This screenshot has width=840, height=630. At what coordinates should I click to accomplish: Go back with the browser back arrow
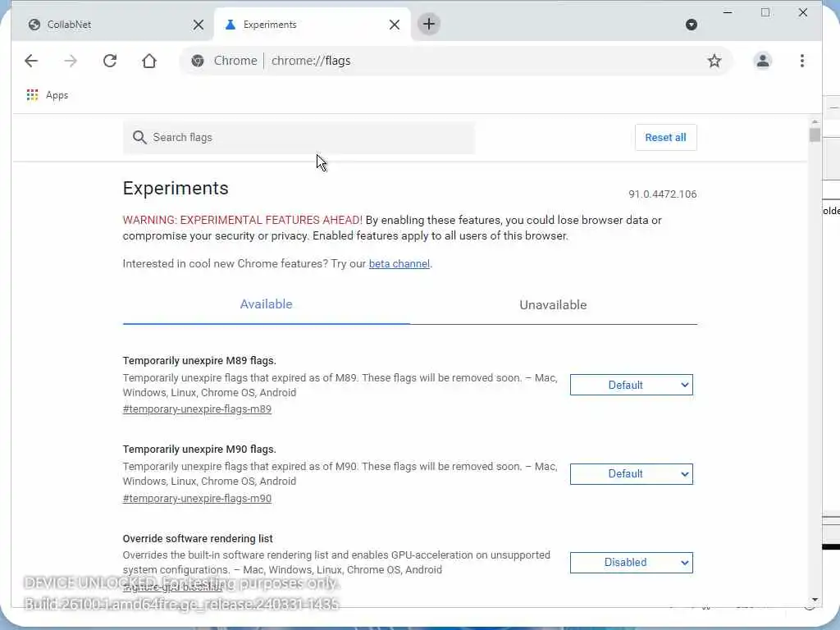[x=31, y=61]
